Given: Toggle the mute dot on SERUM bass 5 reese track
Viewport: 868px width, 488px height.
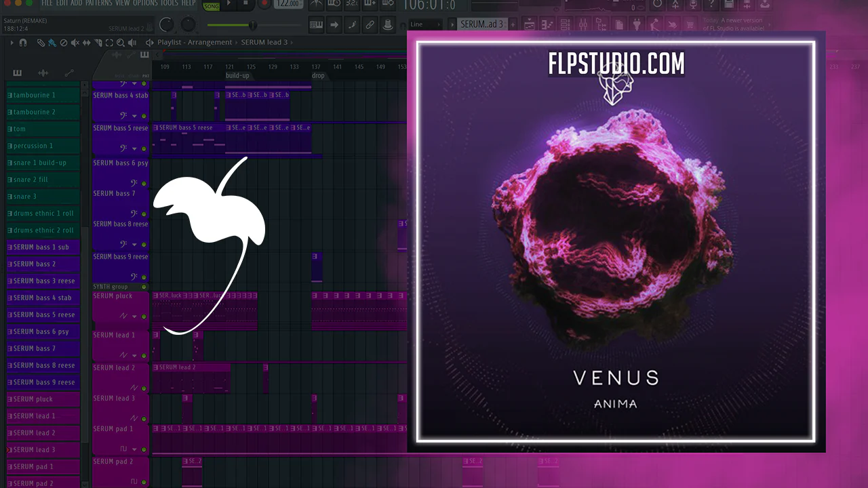Looking at the screenshot, I should point(144,148).
